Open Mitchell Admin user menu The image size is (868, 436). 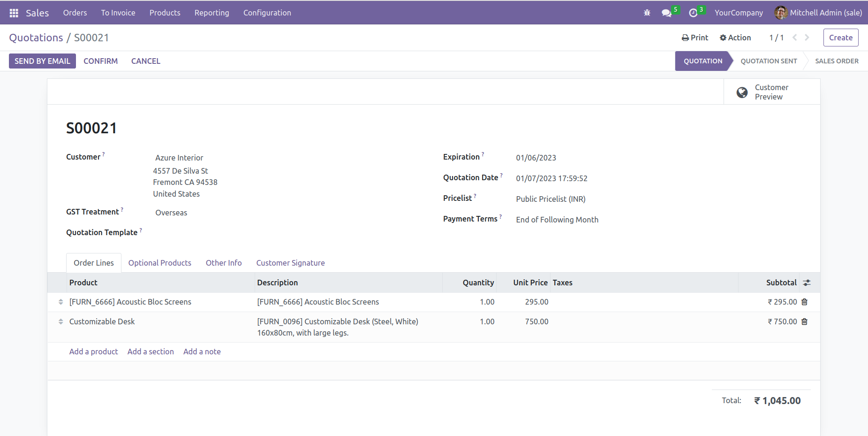818,13
